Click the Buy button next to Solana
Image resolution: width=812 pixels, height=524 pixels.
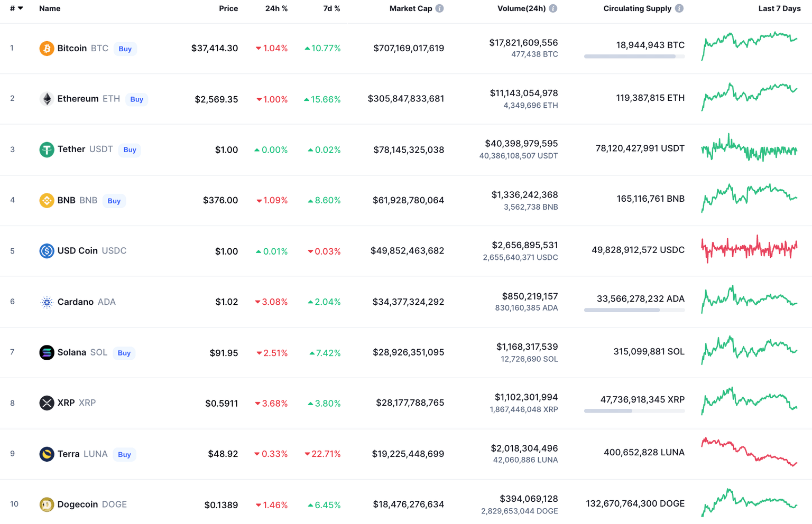click(x=124, y=353)
